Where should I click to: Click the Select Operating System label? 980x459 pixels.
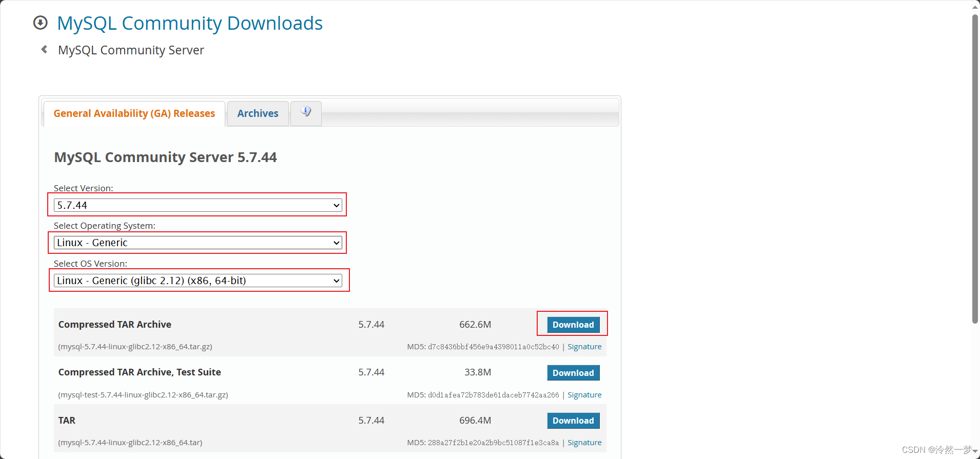(x=105, y=226)
